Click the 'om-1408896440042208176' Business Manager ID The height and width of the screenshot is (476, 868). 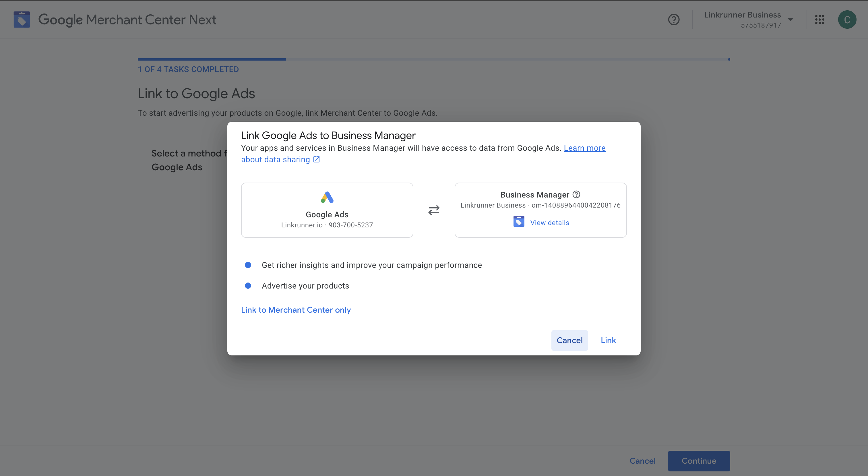click(x=576, y=205)
